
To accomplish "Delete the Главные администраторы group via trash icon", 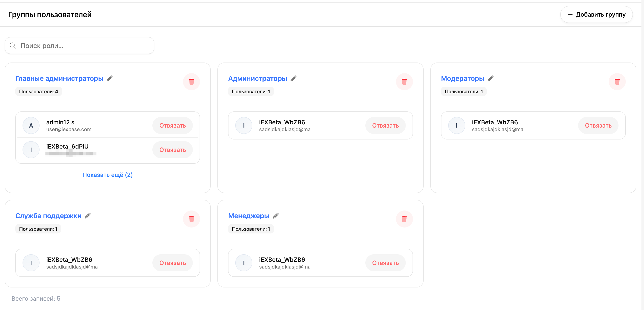I will [x=191, y=81].
